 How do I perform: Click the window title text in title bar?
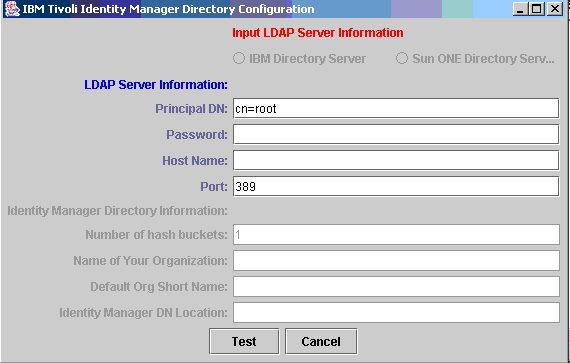169,9
